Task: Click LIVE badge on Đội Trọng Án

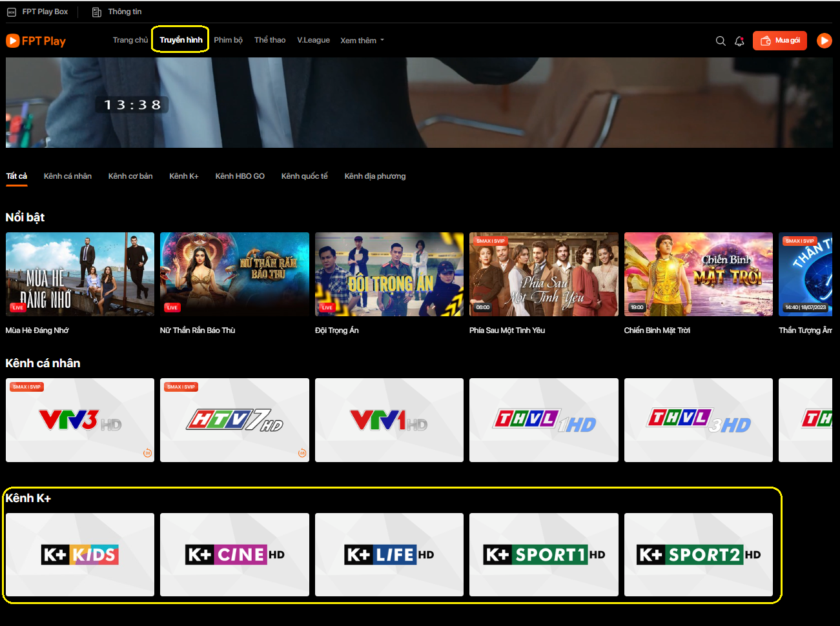Action: click(327, 307)
